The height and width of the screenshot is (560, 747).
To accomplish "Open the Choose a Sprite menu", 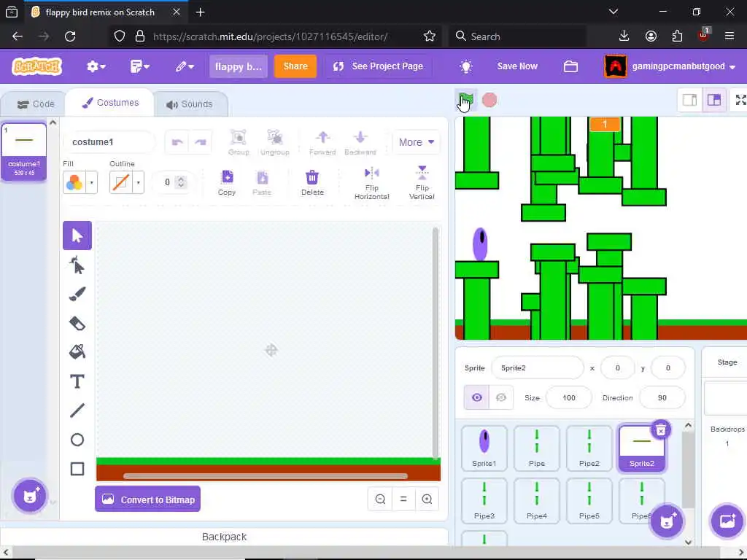I will pyautogui.click(x=667, y=521).
